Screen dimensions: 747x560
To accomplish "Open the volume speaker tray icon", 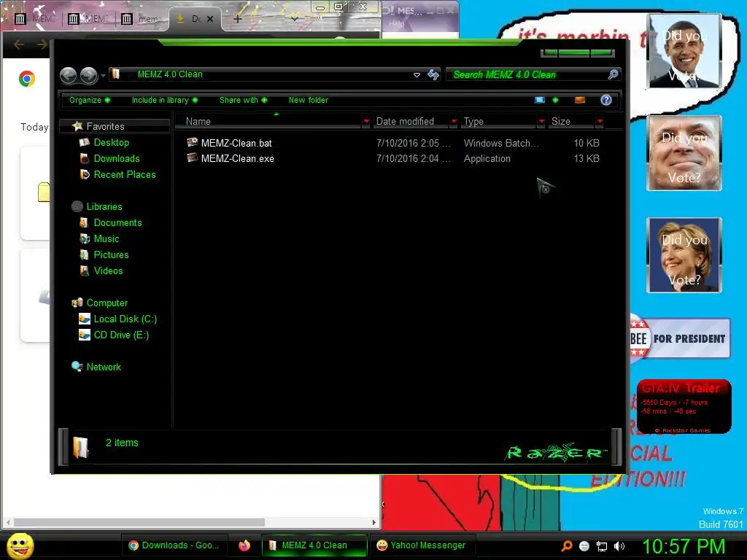I will pyautogui.click(x=619, y=546).
